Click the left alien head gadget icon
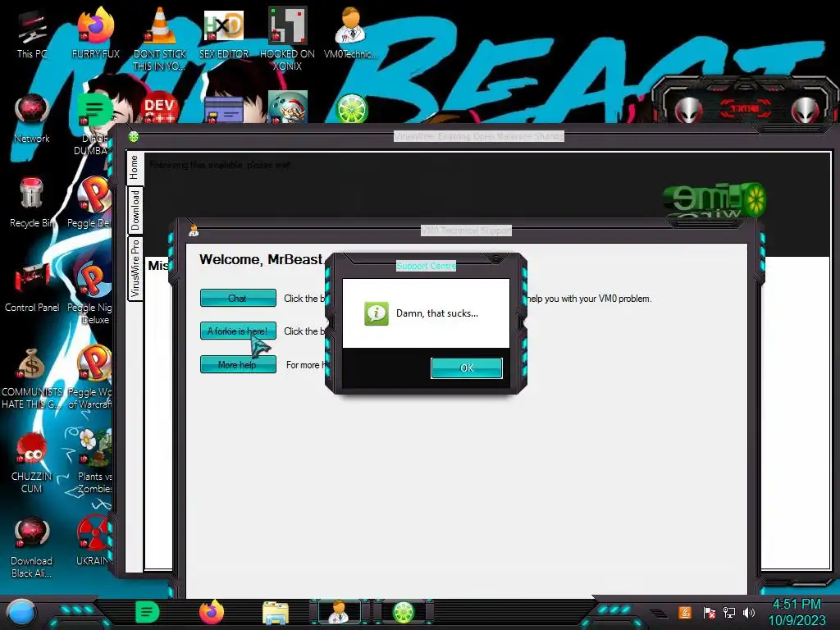Image resolution: width=840 pixels, height=630 pixels. (688, 111)
